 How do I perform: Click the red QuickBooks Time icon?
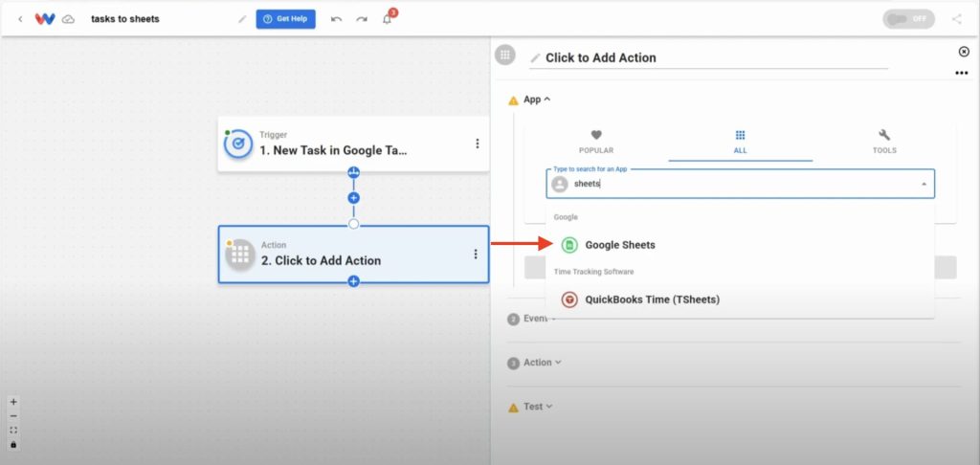coord(568,300)
